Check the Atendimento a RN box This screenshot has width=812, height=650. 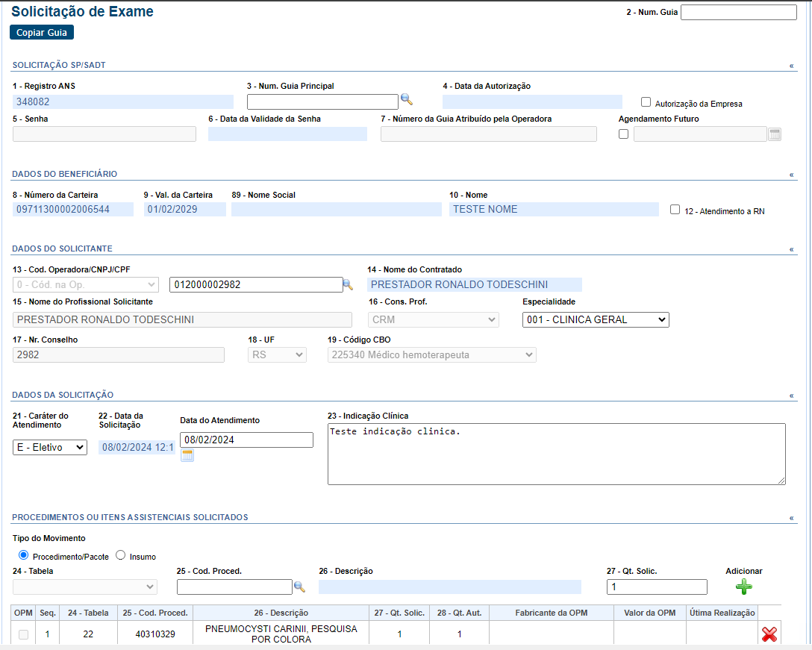(675, 210)
